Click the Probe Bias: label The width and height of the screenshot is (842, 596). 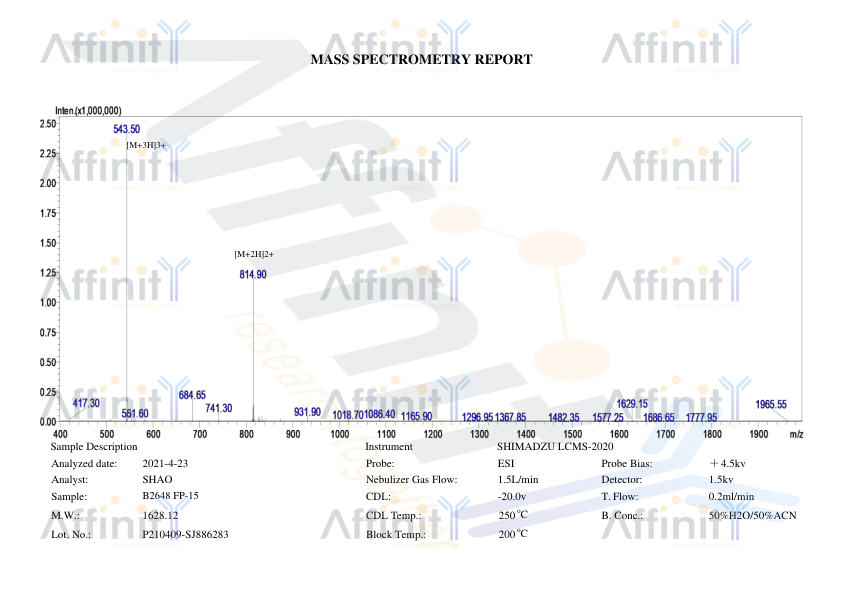point(627,463)
